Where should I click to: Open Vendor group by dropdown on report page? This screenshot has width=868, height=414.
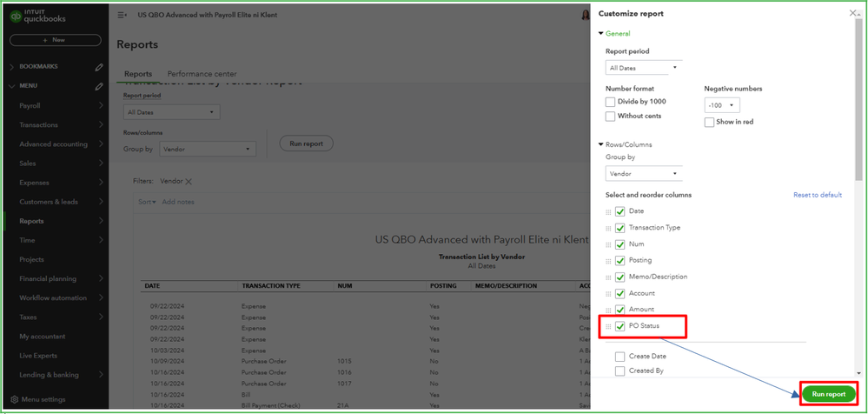[208, 149]
